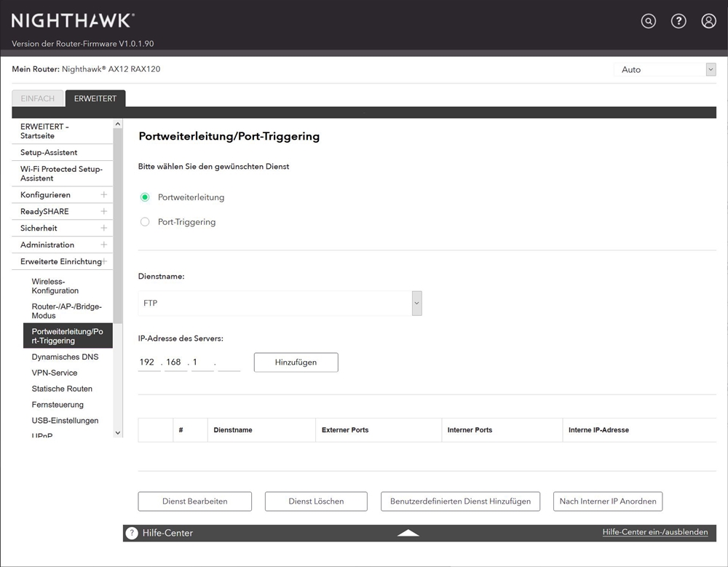Click the last IP address octet field
The image size is (728, 567).
point(229,362)
